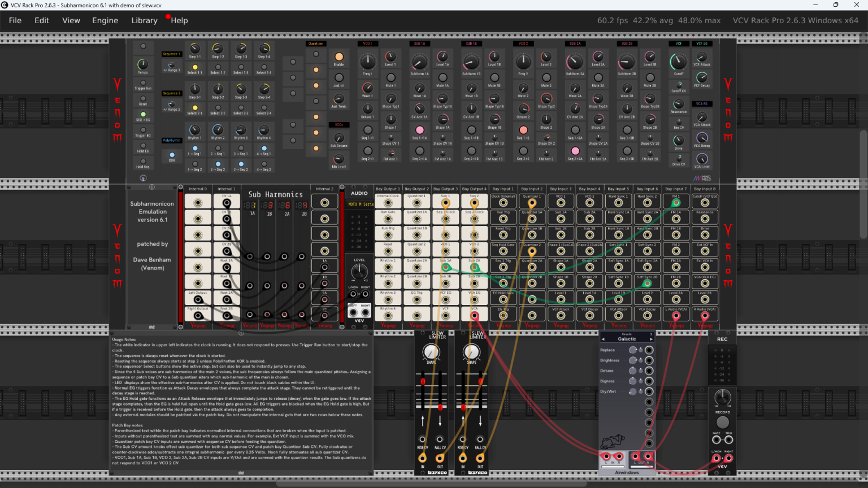
Task: Click the Bigness knob on Airwindows module
Action: click(633, 381)
